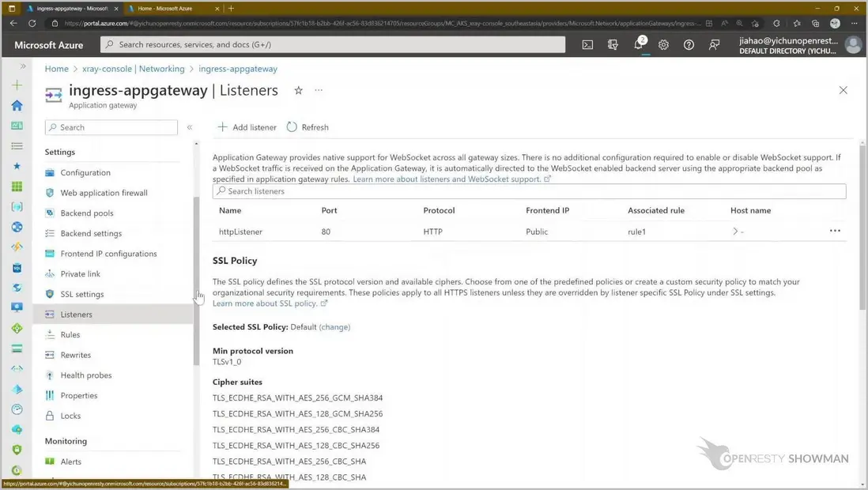Image resolution: width=868 pixels, height=490 pixels.
Task: Expand the left portal rail chevron
Action: (23, 66)
